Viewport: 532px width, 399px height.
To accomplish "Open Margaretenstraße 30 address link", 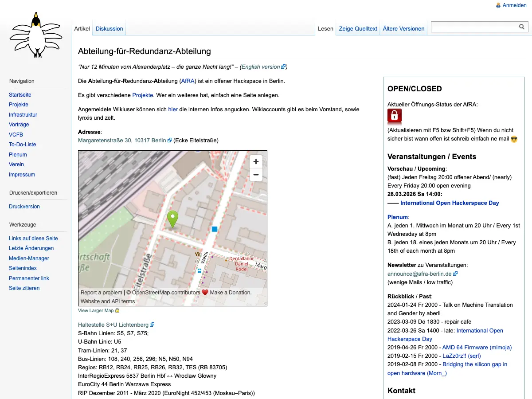I will click(x=125, y=141).
